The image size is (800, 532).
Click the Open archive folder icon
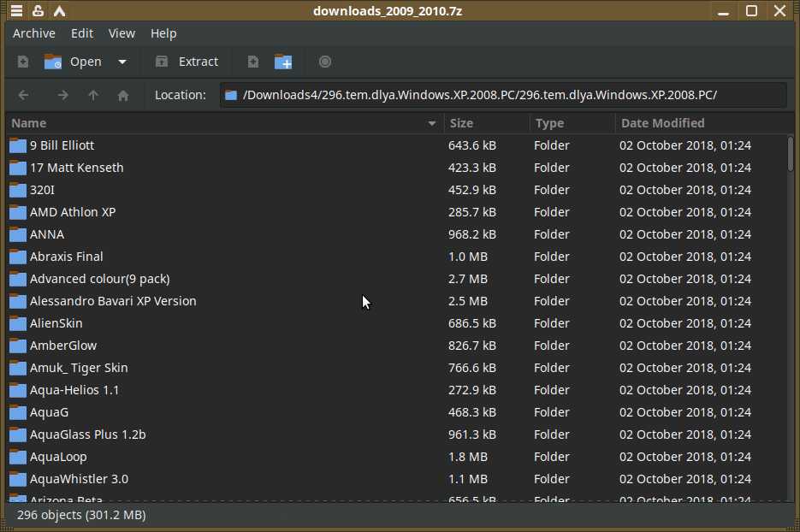(53, 62)
